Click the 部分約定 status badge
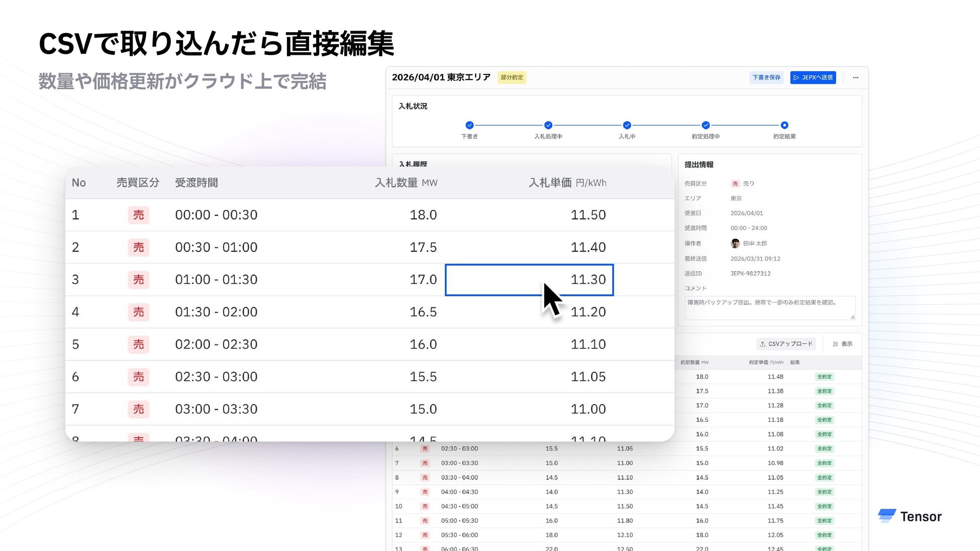This screenshot has height=551, width=980. pyautogui.click(x=512, y=77)
